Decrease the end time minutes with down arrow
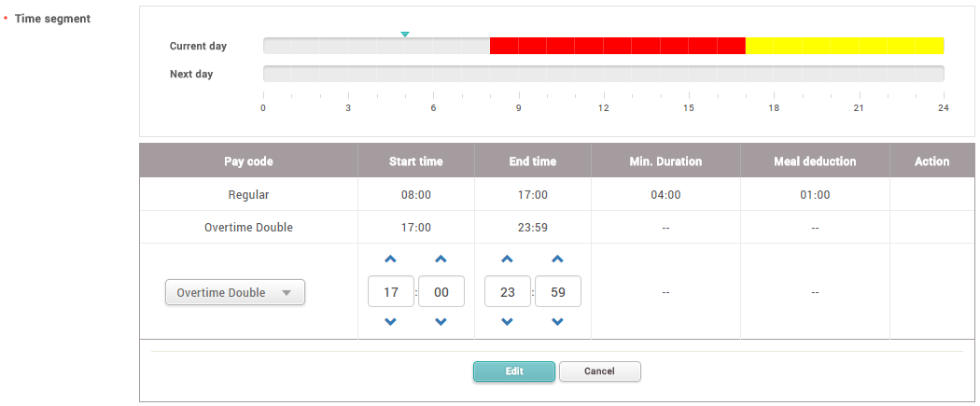The image size is (980, 406). point(558,322)
